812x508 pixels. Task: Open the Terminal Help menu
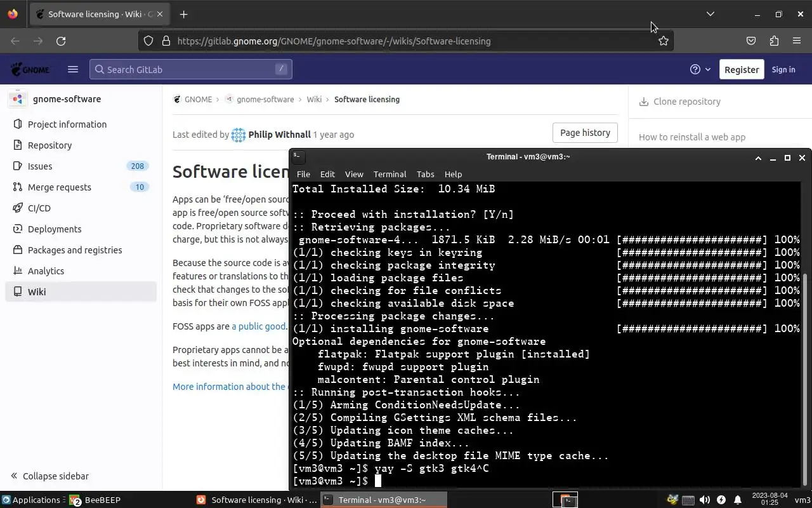coord(453,174)
